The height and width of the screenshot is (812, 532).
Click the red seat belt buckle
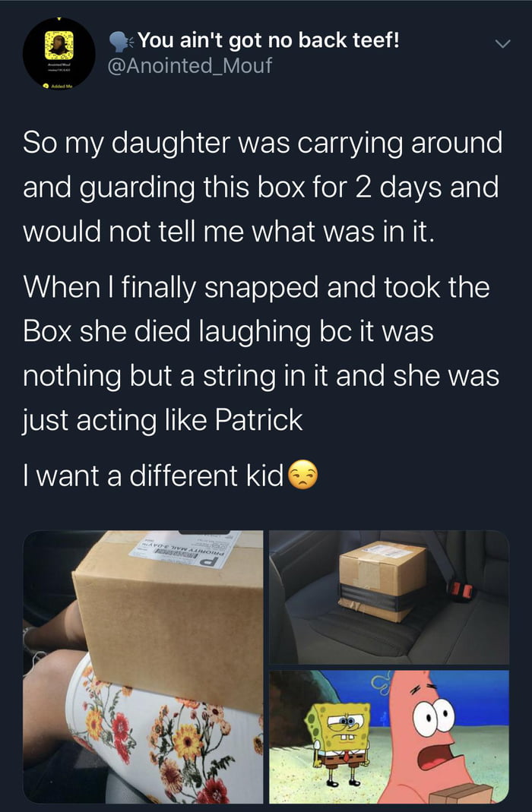click(x=461, y=590)
